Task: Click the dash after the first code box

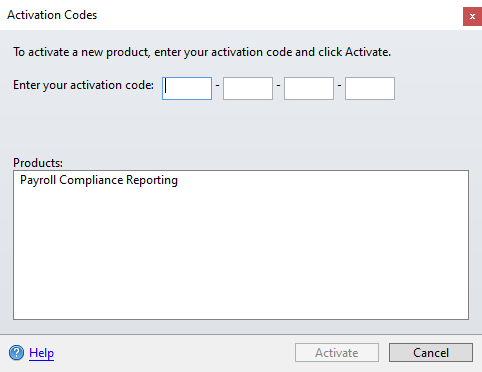Action: (217, 86)
